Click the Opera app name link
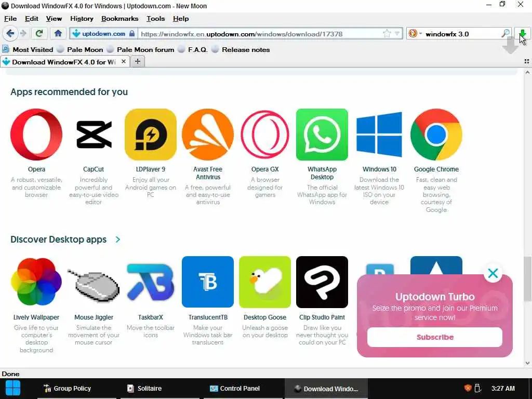532x399 pixels. click(36, 169)
